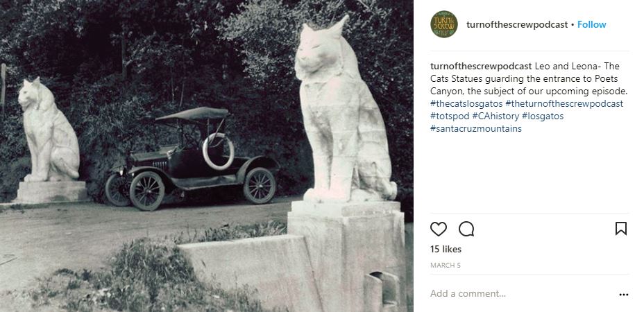This screenshot has height=312, width=644.
Task: Like the post with the heart icon
Action: 438,229
